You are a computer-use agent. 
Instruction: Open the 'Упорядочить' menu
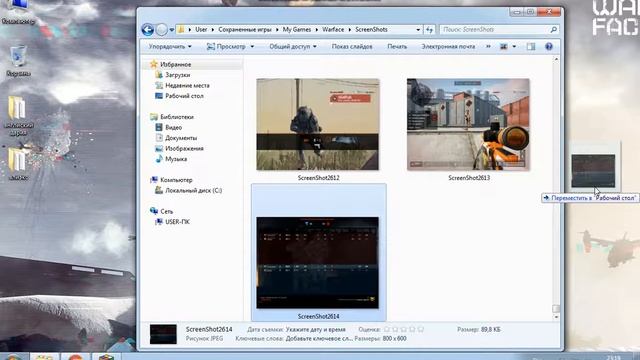click(x=170, y=47)
